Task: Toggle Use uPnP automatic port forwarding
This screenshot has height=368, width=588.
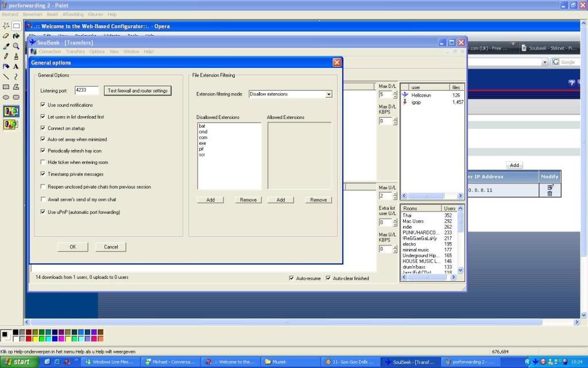Action: (x=42, y=212)
